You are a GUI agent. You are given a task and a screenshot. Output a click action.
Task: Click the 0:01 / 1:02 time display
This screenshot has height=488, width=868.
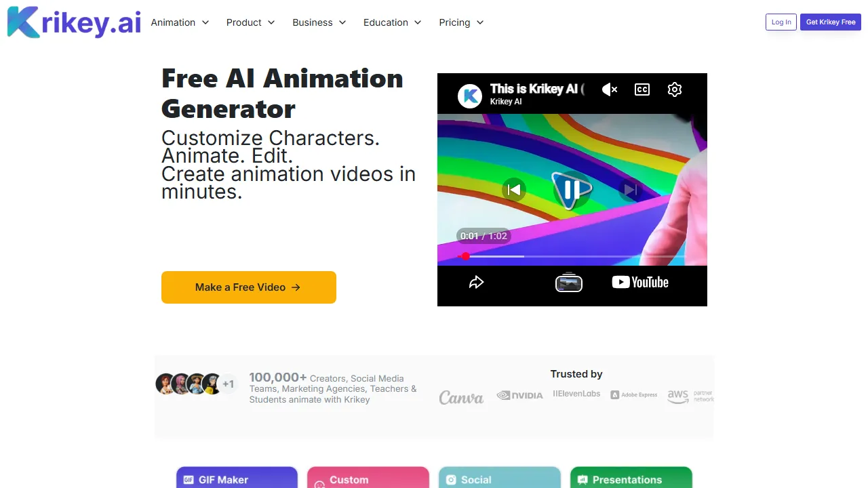tap(484, 236)
